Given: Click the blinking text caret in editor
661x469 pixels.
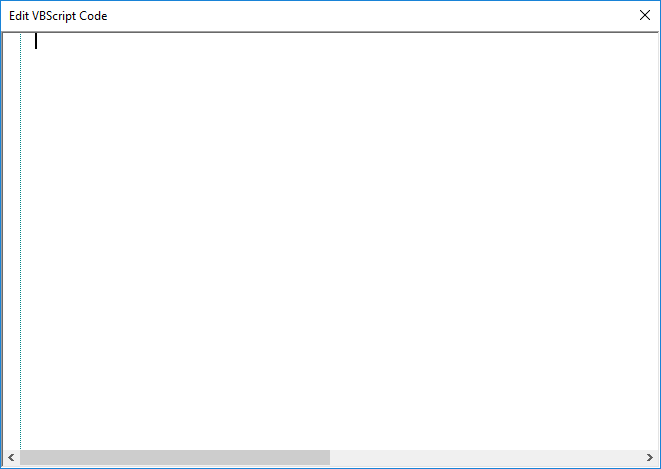Looking at the screenshot, I should (x=37, y=41).
